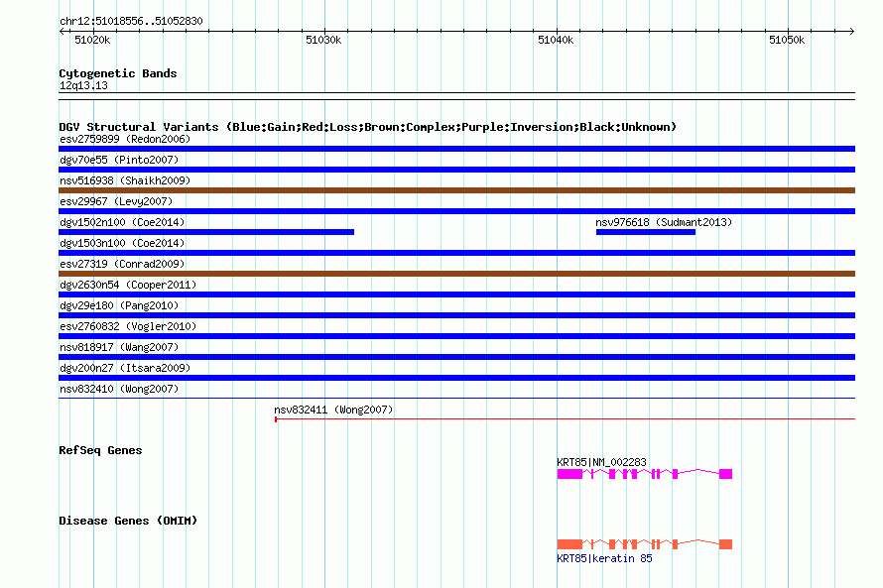Select the Disease Genes (OMIM) track title

point(128,521)
